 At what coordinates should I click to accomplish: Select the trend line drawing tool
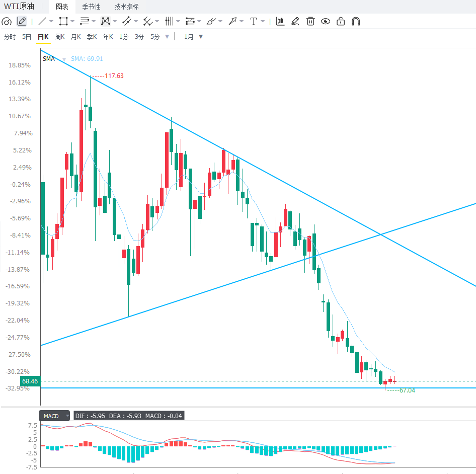pos(42,21)
